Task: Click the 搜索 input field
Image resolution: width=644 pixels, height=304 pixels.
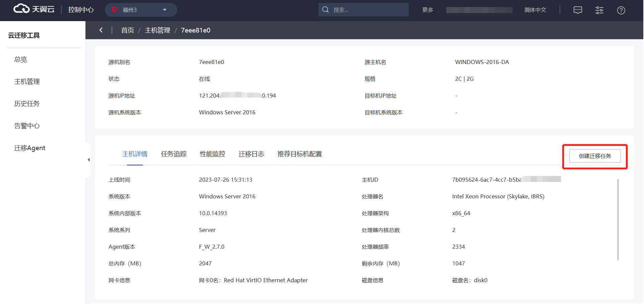Action: tap(369, 10)
